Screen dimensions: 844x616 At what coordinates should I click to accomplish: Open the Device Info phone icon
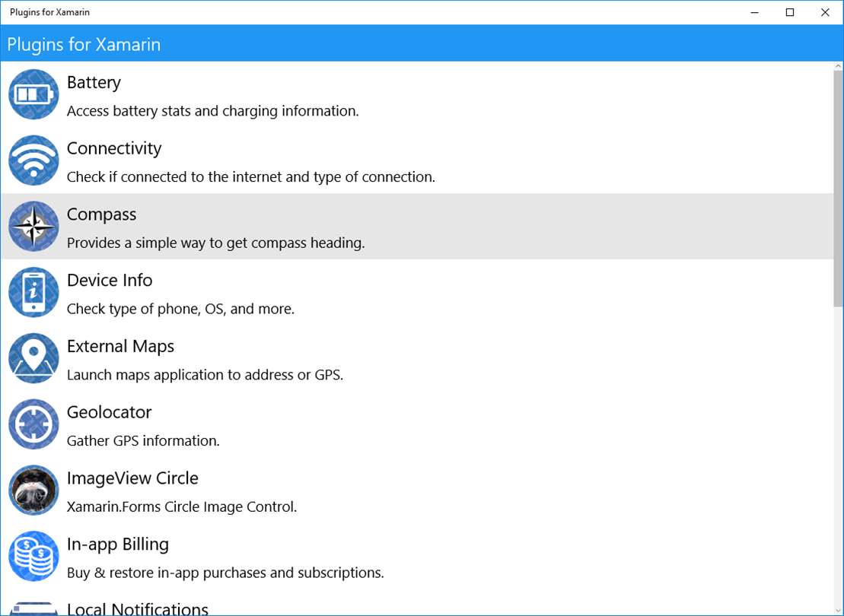coord(33,292)
